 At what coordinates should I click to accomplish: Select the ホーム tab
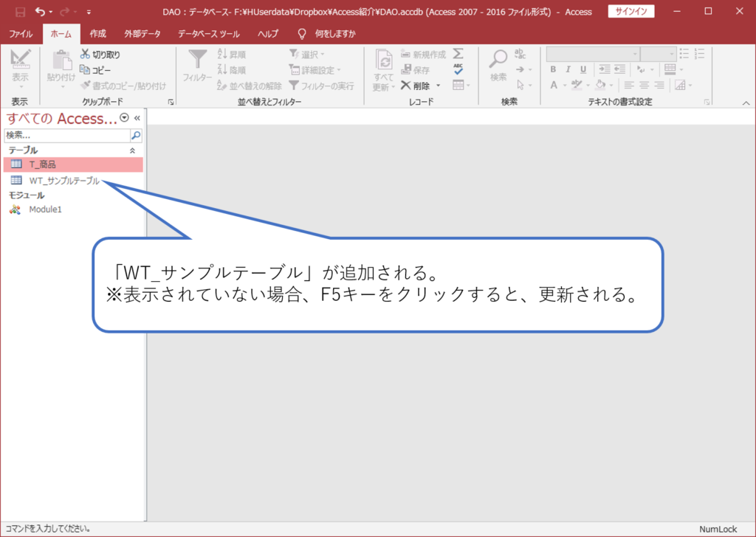tap(61, 34)
